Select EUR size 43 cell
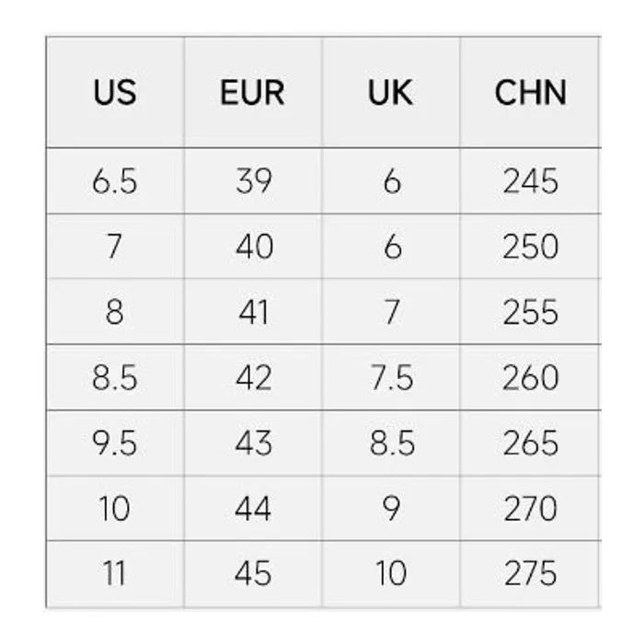The width and height of the screenshot is (644, 644). [253, 443]
